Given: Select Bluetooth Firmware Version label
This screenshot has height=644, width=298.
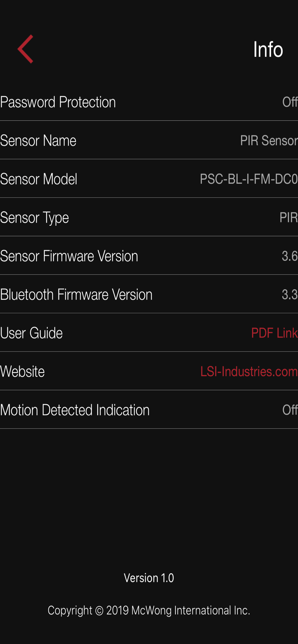Looking at the screenshot, I should pyautogui.click(x=76, y=294).
